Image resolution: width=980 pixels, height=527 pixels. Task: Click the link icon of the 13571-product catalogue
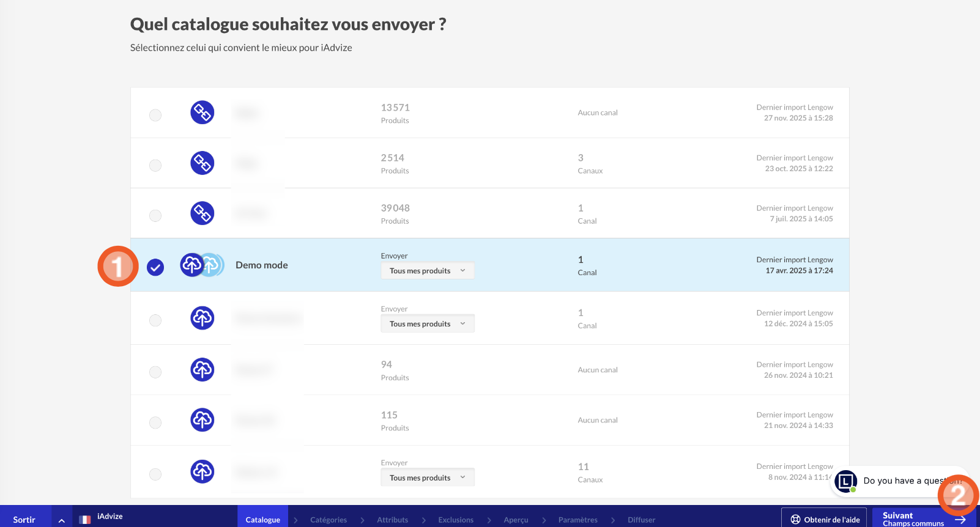tap(202, 112)
